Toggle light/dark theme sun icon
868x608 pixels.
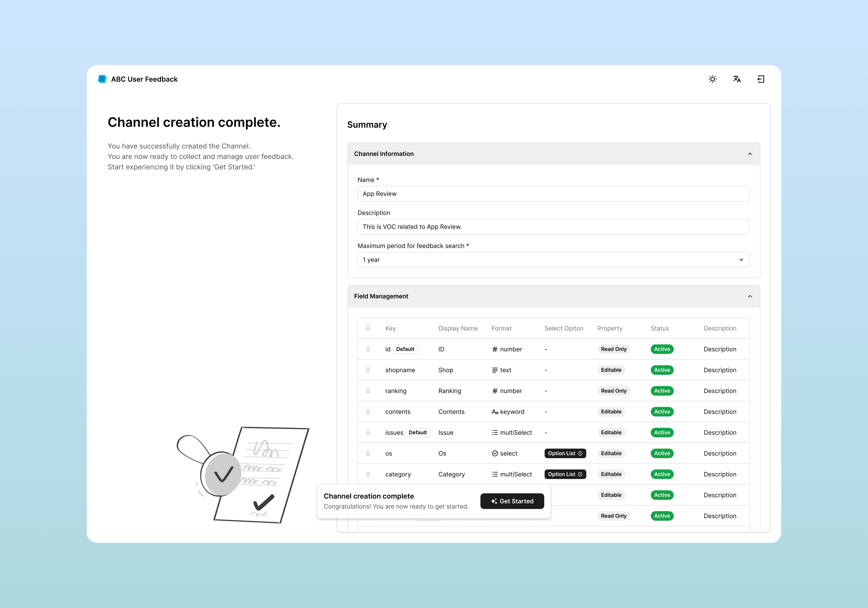pyautogui.click(x=712, y=79)
